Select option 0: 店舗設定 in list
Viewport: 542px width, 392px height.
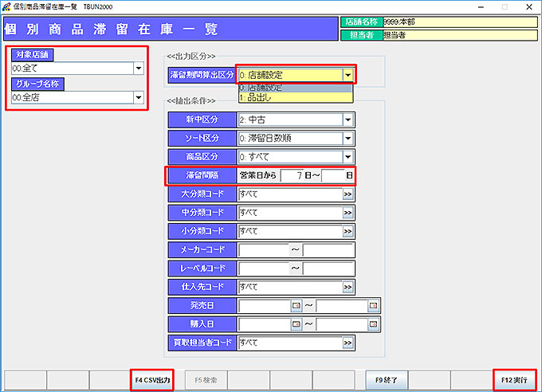click(296, 88)
